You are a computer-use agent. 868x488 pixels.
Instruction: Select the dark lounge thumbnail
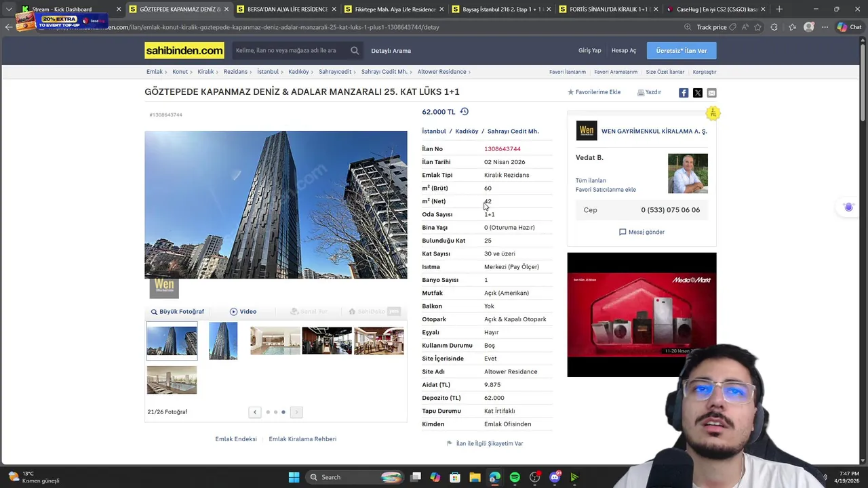click(x=327, y=340)
